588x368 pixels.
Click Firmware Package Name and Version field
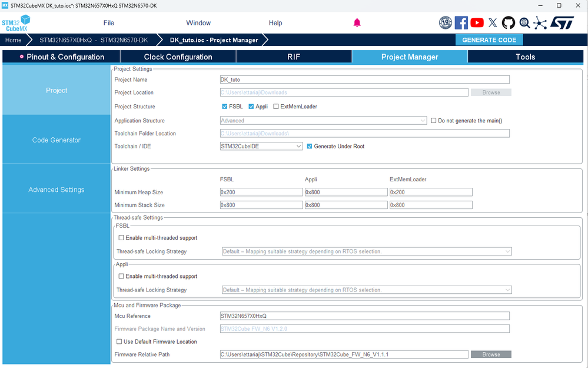point(364,329)
